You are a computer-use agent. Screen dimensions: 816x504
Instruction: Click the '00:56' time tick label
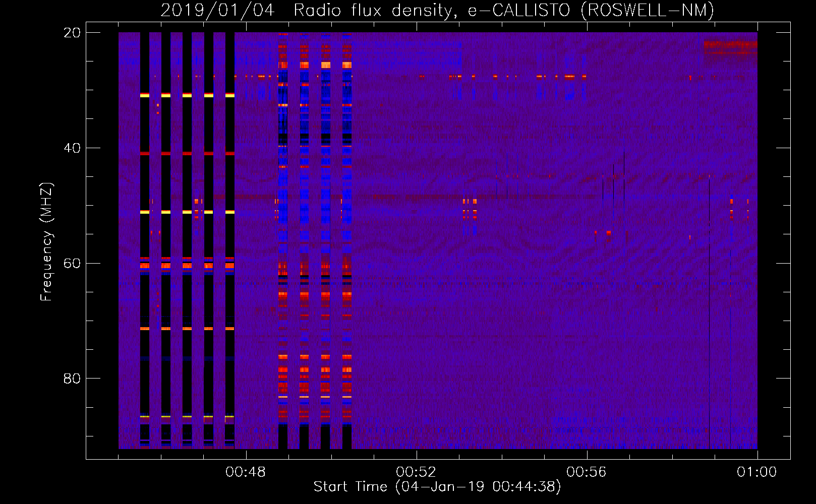[587, 472]
